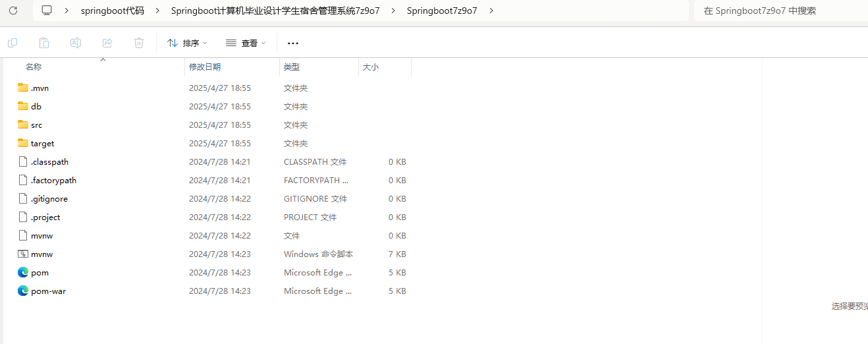This screenshot has height=344, width=868.
Task: Select the db folder name
Action: click(x=36, y=106)
